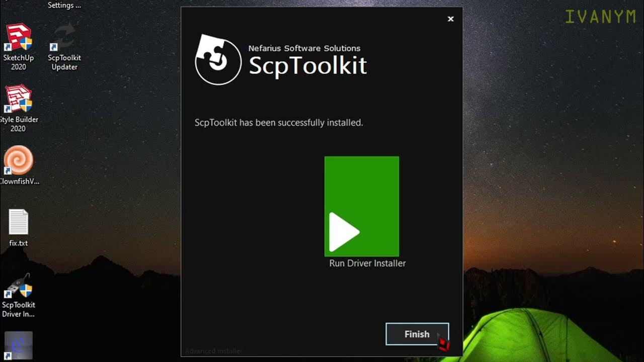Screen dimensions: 644x362
Task: Click the Finish button
Action: pyautogui.click(x=417, y=334)
